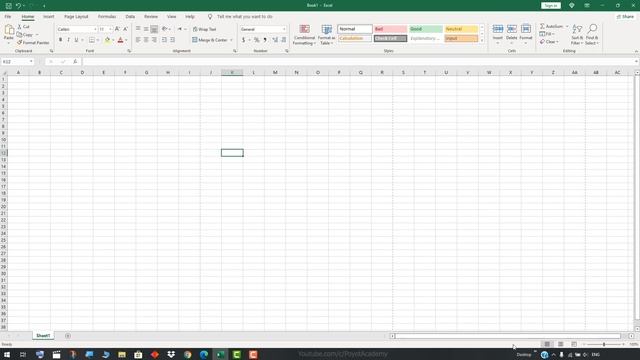Toggle Bold formatting
The image size is (640, 360).
[60, 40]
